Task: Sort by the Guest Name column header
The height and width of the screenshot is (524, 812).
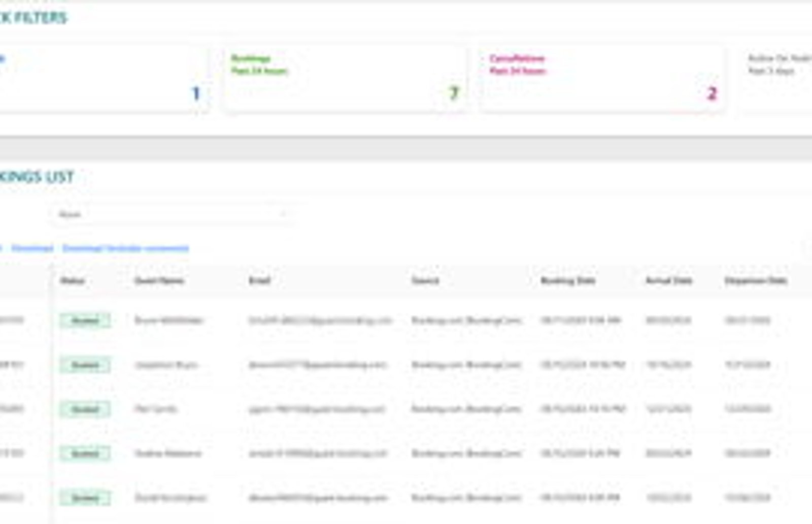Action: (x=159, y=281)
